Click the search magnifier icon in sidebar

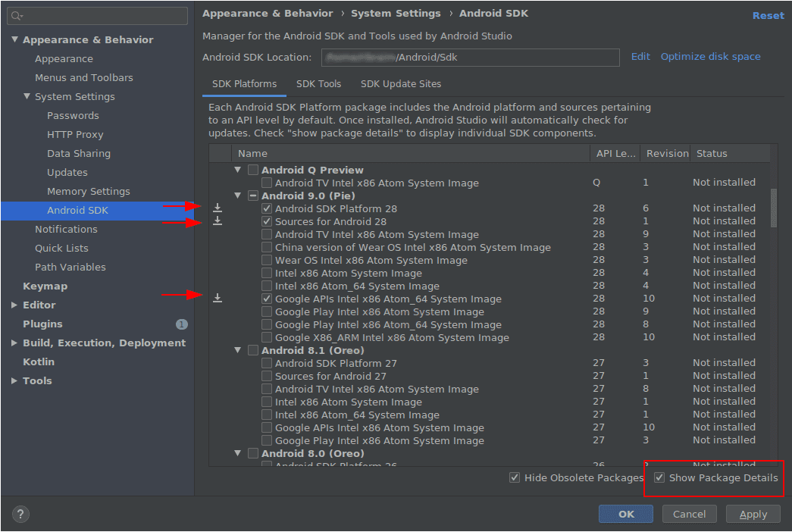(17, 16)
